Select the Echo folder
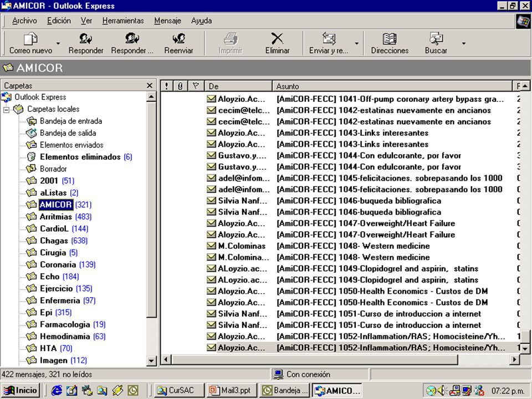This screenshot has width=532, height=399. tap(53, 277)
